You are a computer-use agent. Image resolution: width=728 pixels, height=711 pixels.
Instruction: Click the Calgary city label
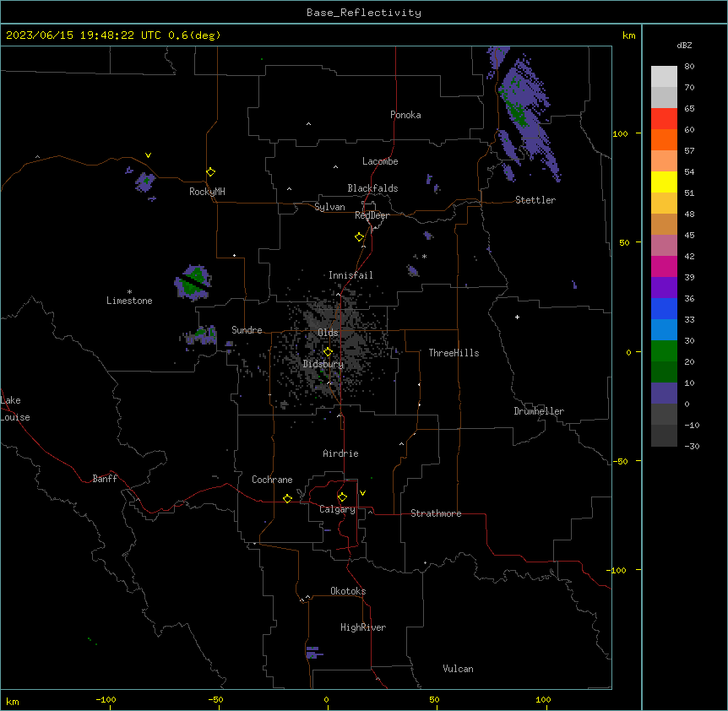(337, 509)
